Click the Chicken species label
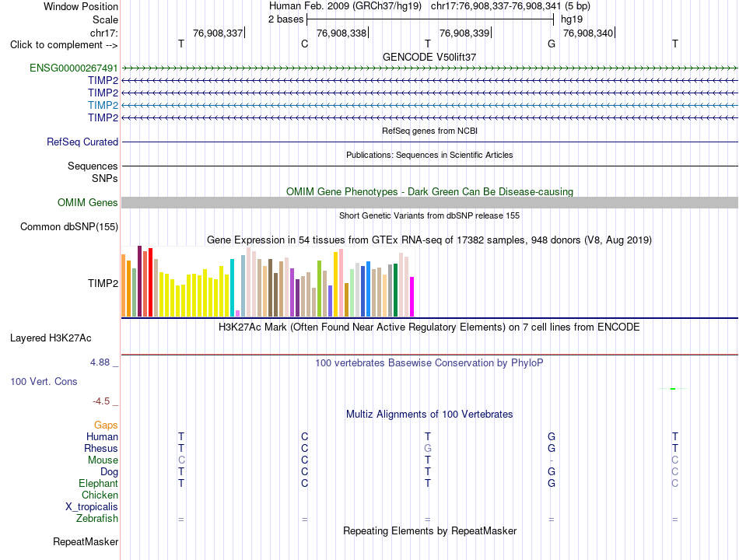 coord(100,495)
